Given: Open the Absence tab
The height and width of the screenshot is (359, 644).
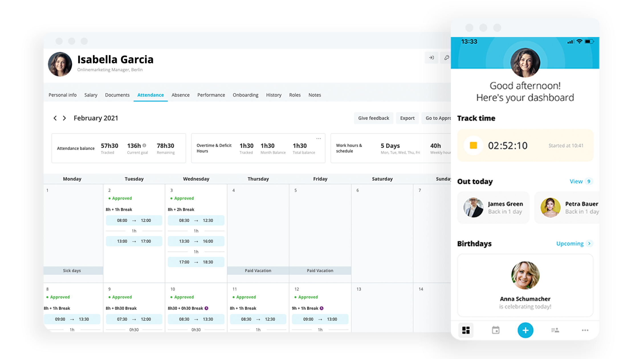Looking at the screenshot, I should point(180,95).
